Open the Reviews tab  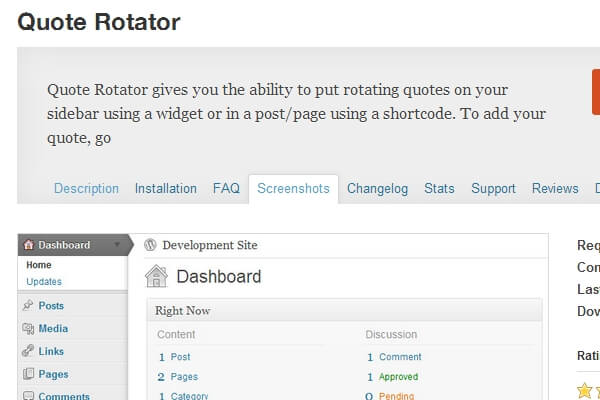point(555,188)
